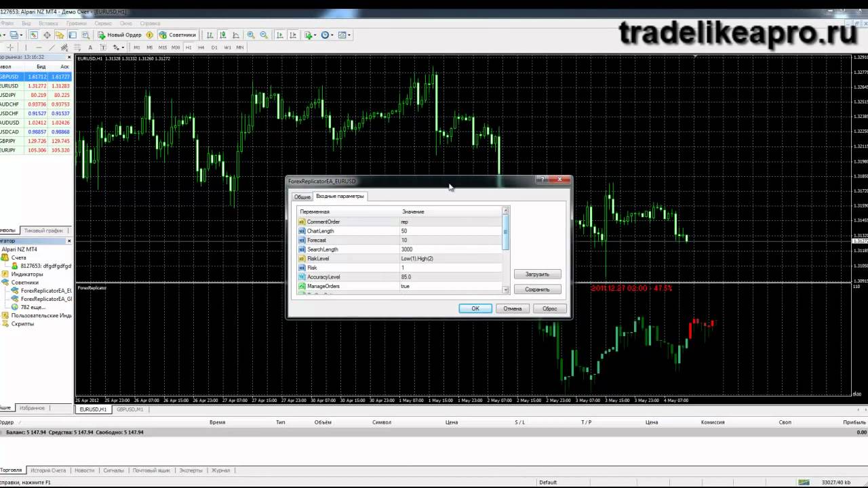The height and width of the screenshot is (488, 868).
Task: Click the Сброс button
Action: point(550,308)
